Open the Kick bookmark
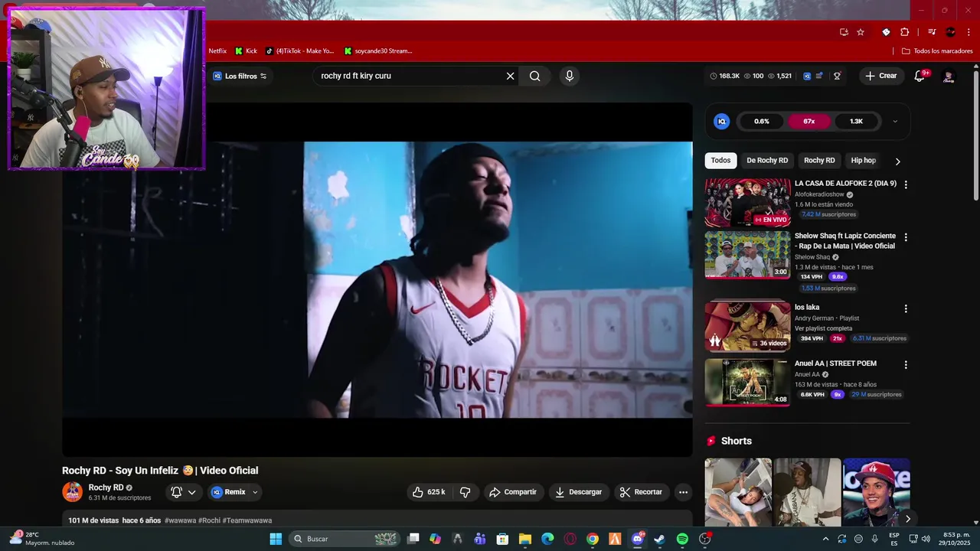Image resolution: width=980 pixels, height=551 pixels. click(246, 51)
